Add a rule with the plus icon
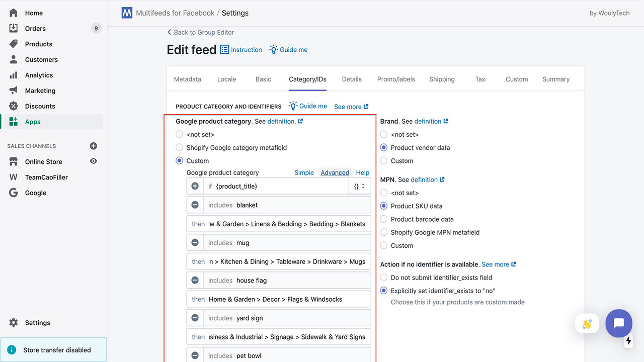 [x=195, y=186]
